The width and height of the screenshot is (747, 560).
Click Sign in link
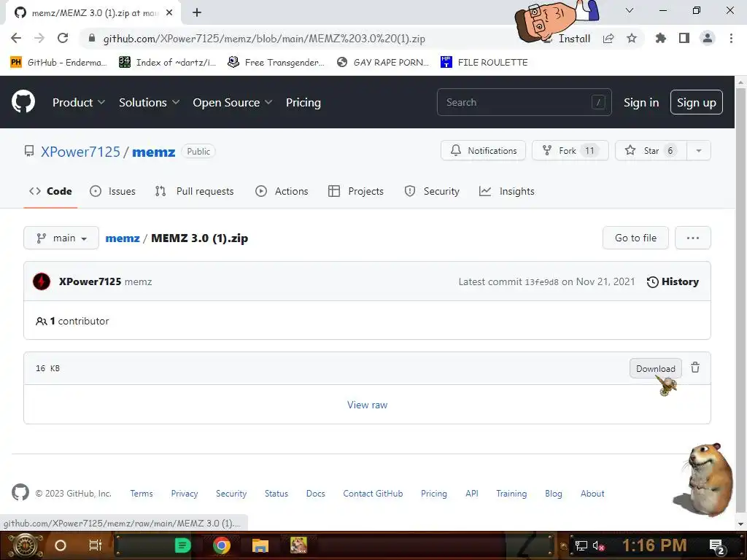click(640, 102)
